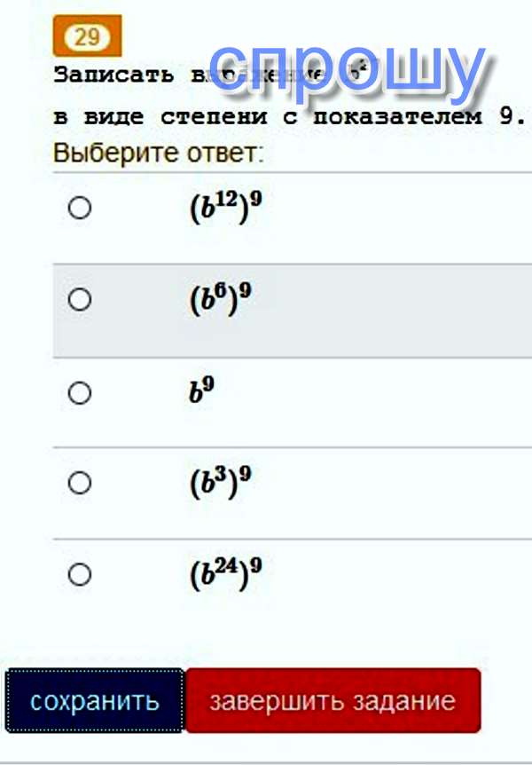The width and height of the screenshot is (532, 765).
Task: Choose the radio button next to (b^6)^9
Action: tap(80, 300)
